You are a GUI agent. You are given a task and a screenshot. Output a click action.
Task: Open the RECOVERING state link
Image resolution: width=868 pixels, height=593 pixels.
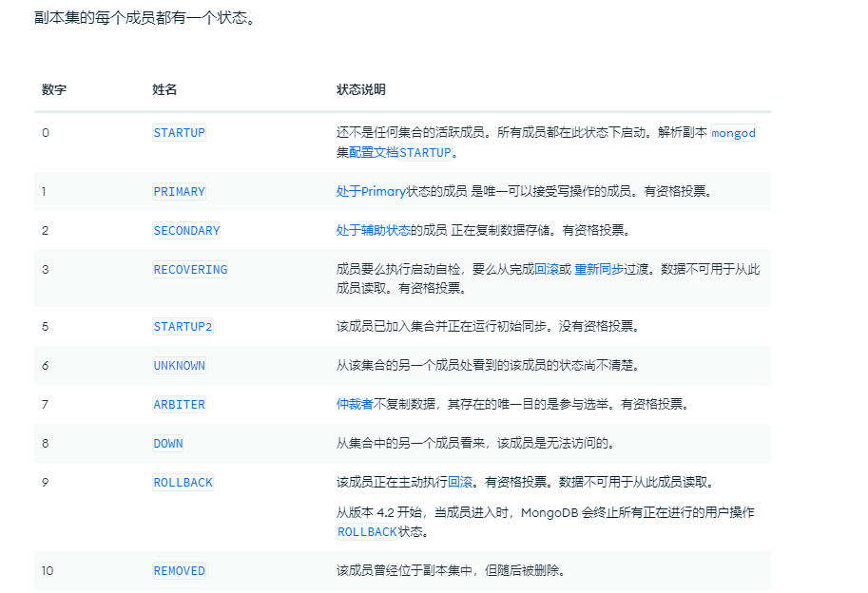pyautogui.click(x=190, y=270)
